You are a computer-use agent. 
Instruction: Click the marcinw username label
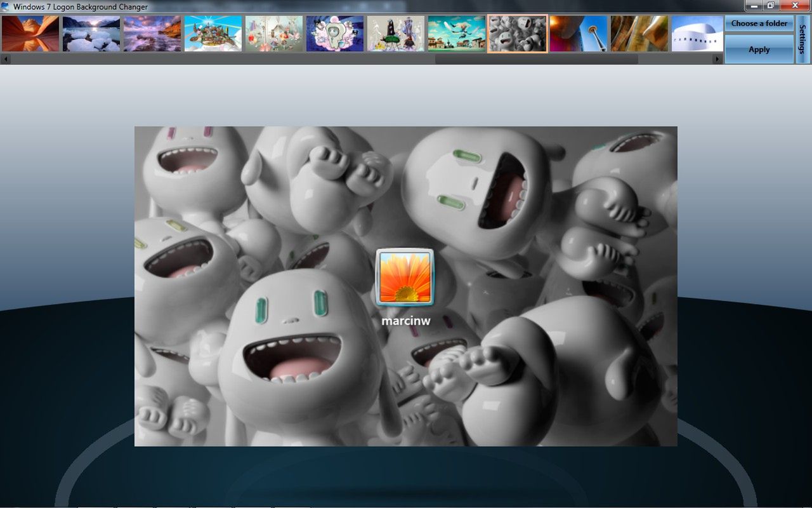(406, 321)
